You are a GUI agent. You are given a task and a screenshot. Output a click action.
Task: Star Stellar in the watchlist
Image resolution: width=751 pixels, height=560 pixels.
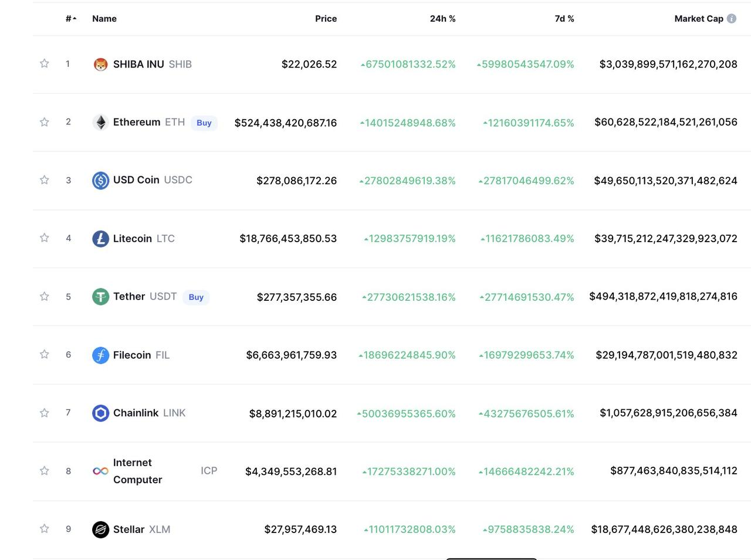click(x=44, y=529)
